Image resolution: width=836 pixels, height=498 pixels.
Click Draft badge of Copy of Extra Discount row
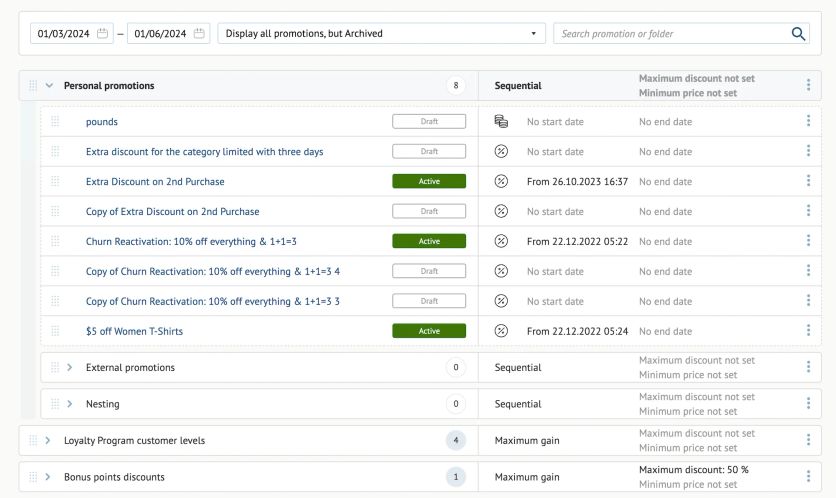point(429,211)
